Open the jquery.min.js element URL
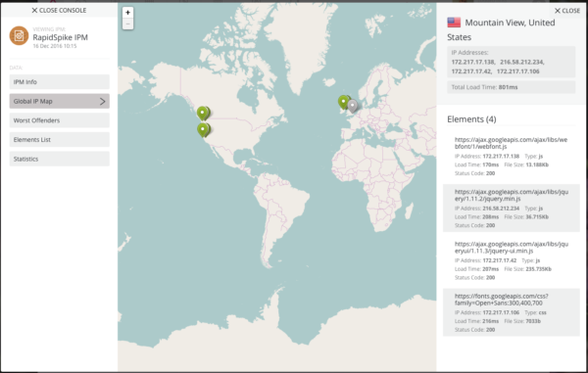The image size is (588, 373). [x=512, y=195]
